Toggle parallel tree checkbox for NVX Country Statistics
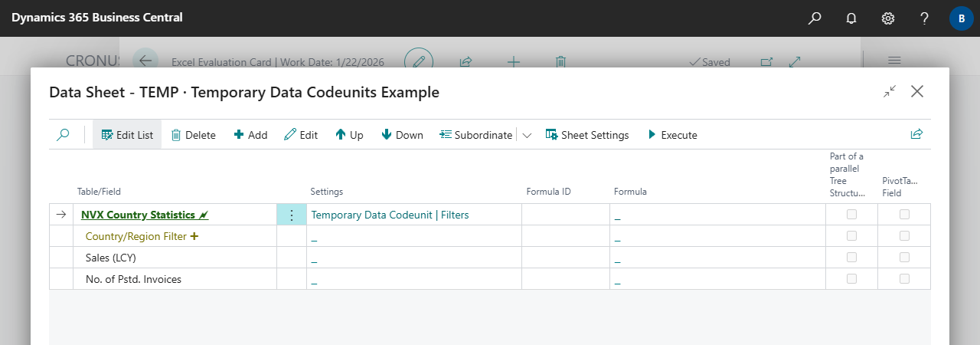The image size is (980, 345). coord(851,215)
